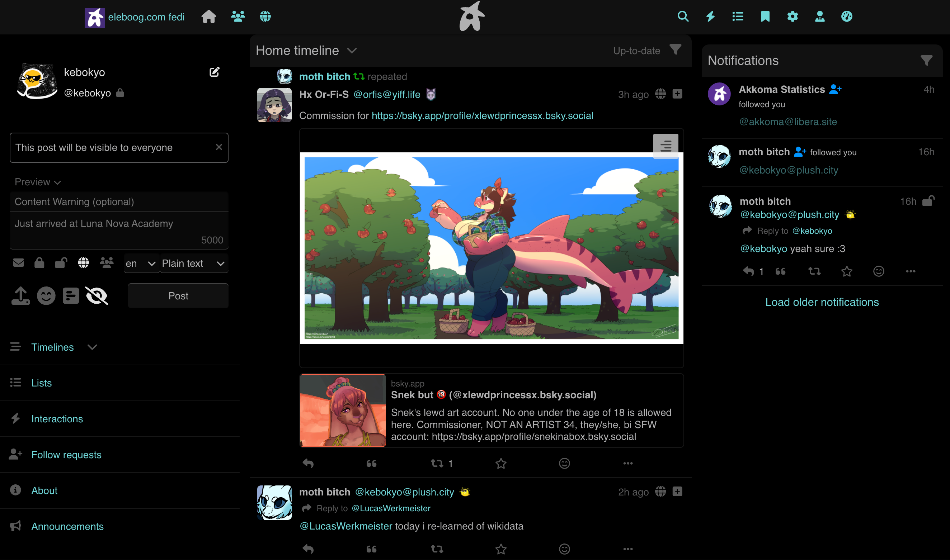950x560 pixels.
Task: Set post scope to followers-only lock icon
Action: 39,263
